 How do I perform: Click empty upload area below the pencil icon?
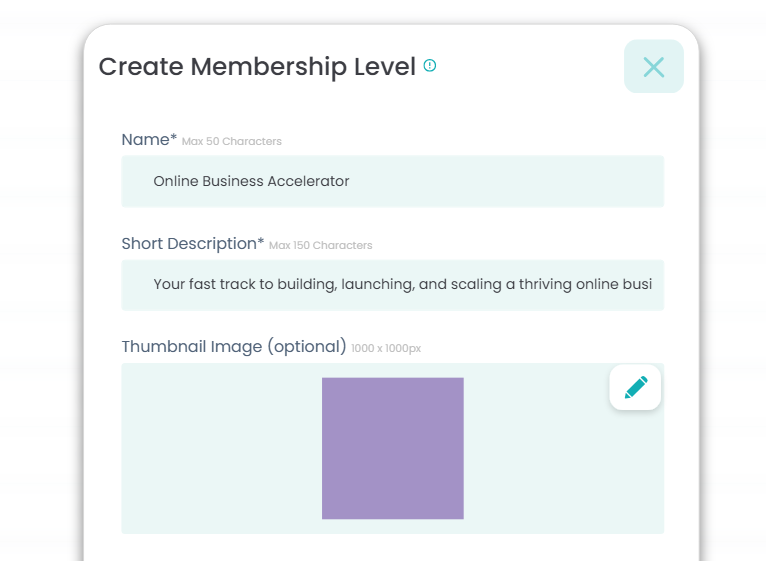pyautogui.click(x=635, y=470)
